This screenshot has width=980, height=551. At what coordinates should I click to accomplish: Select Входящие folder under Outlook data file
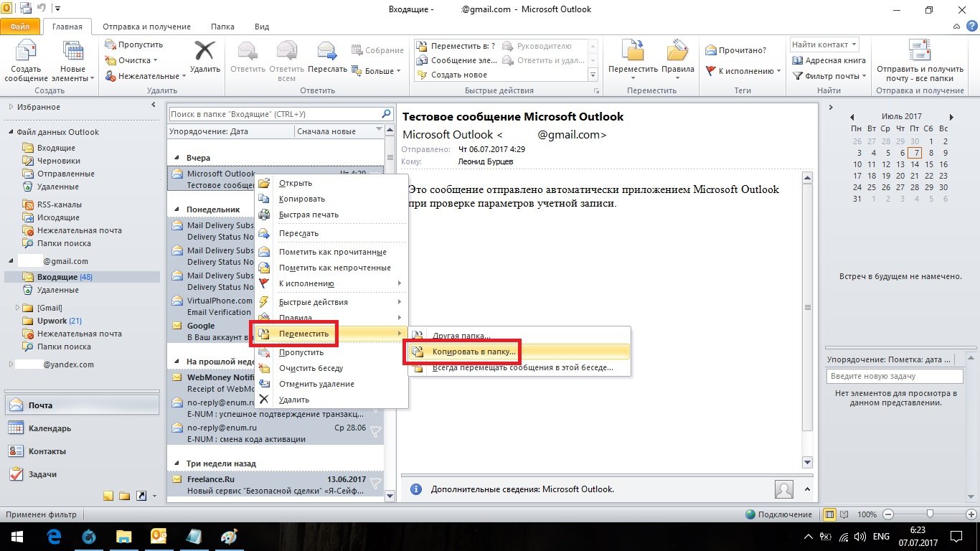56,148
